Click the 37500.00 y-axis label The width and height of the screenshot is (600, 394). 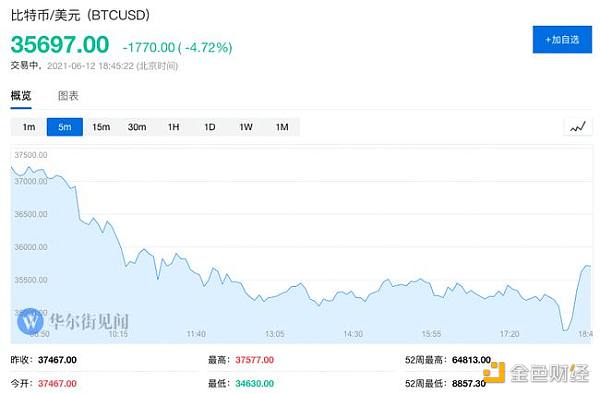(x=31, y=155)
